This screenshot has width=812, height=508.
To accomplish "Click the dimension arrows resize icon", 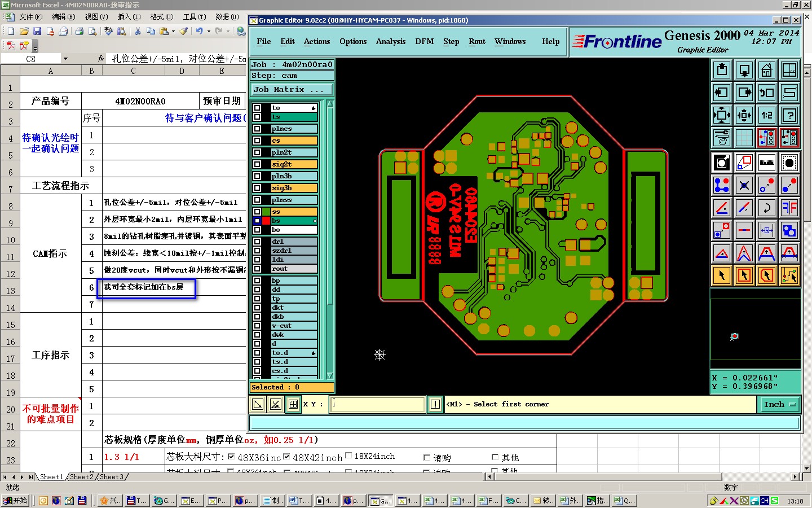I will point(767,230).
